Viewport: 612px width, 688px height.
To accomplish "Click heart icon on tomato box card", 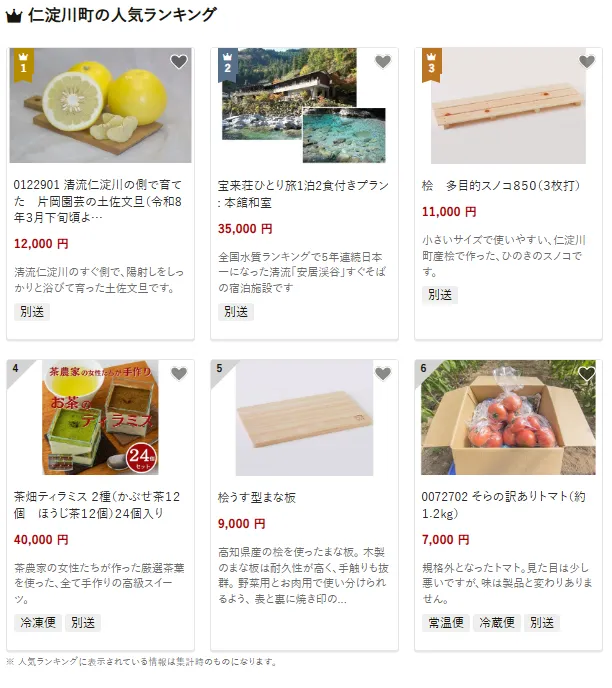I will pos(587,374).
